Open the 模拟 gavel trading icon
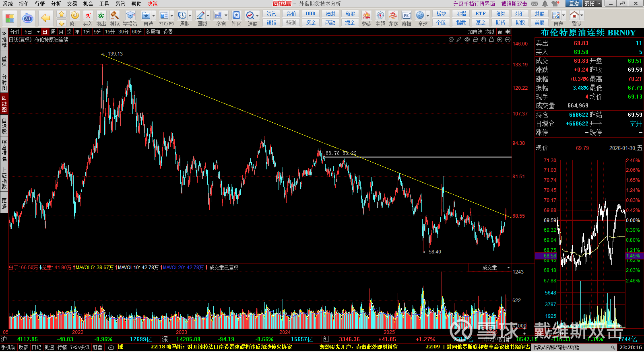Image resolution: width=644 pixels, height=352 pixels. pyautogui.click(x=115, y=19)
